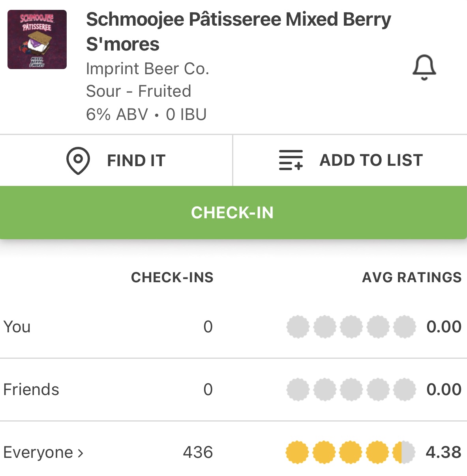Tap the beer title Schmoojee Pâtisseree

238,31
